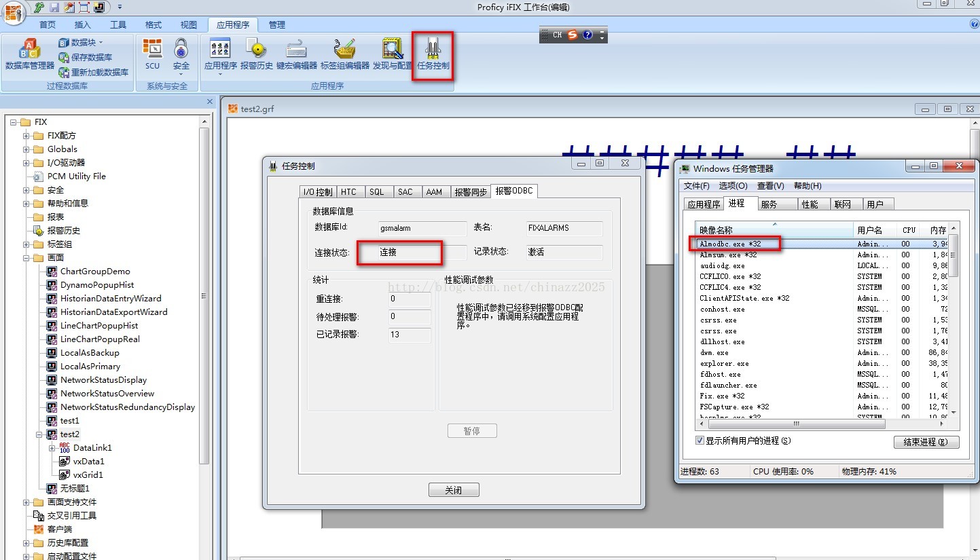The width and height of the screenshot is (980, 560).
Task: Collapse the 画面 folder
Action: [x=26, y=258]
